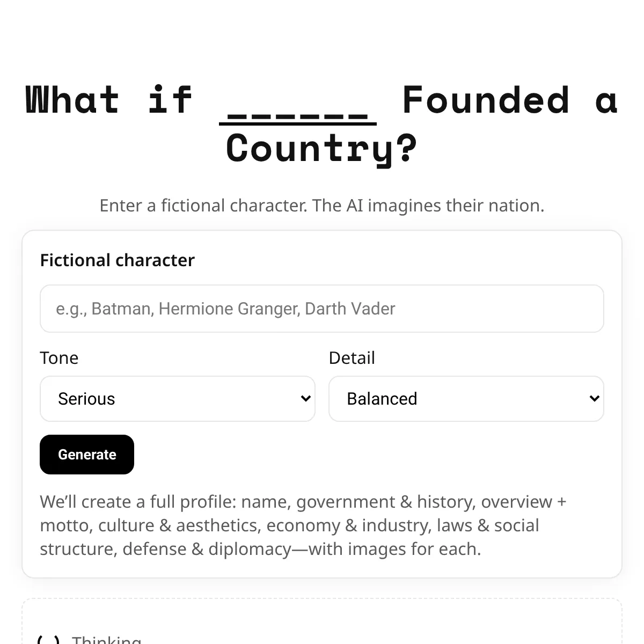Open the Detail dropdown set to Balanced
Screen dimensions: 644x644
pyautogui.click(x=466, y=399)
